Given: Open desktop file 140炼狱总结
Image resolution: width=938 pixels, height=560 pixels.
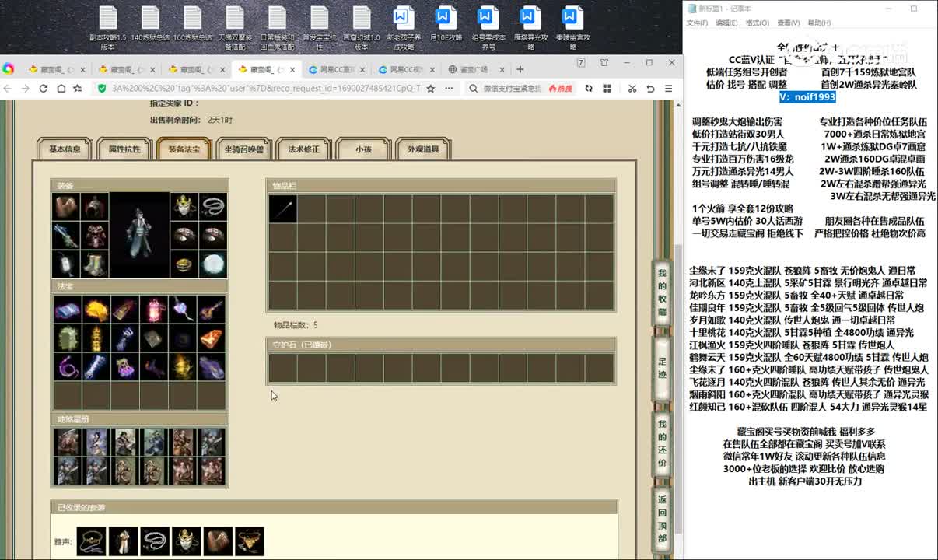Looking at the screenshot, I should coord(150,23).
